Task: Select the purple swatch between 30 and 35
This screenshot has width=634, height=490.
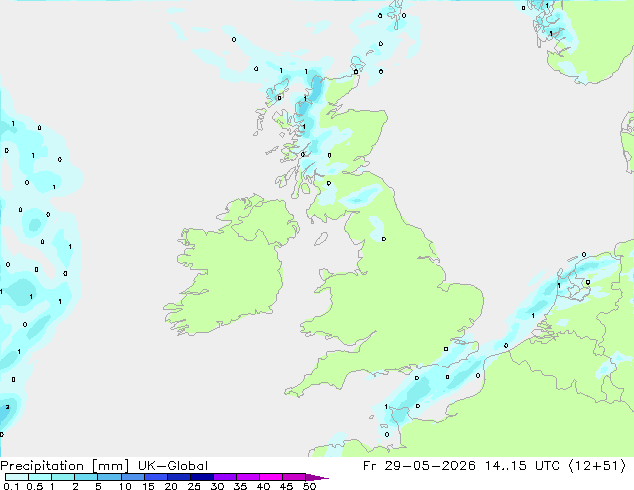Action: pyautogui.click(x=225, y=477)
